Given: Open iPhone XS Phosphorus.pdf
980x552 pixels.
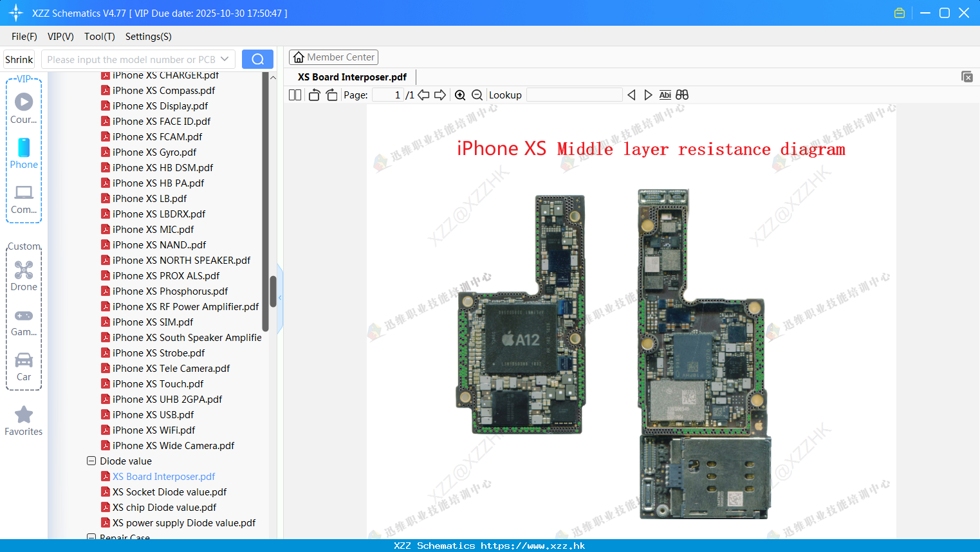Looking at the screenshot, I should pos(170,291).
